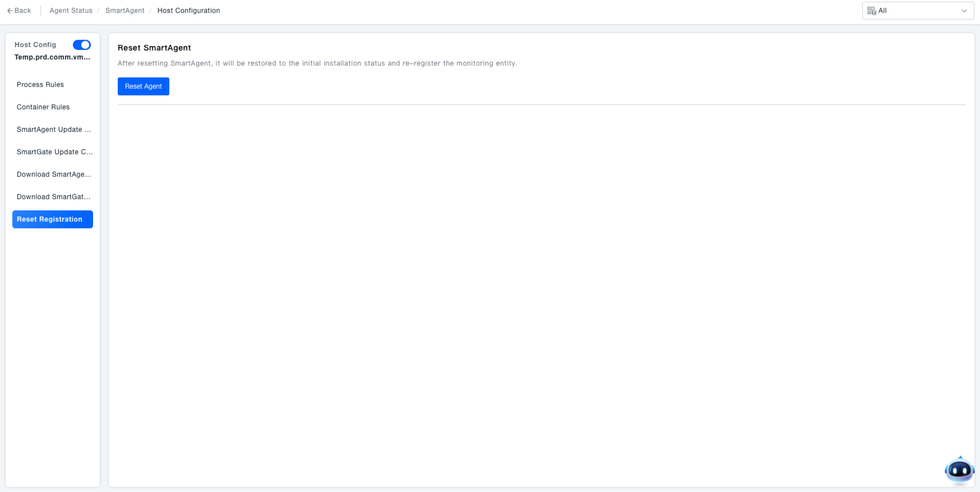
Task: Click the Back arrow icon
Action: point(10,11)
